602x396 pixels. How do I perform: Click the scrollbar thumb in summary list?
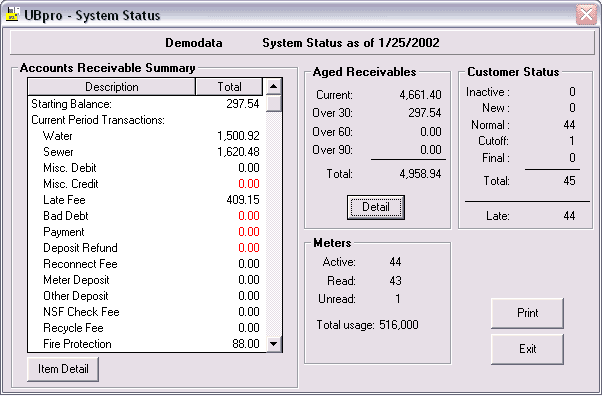273,103
